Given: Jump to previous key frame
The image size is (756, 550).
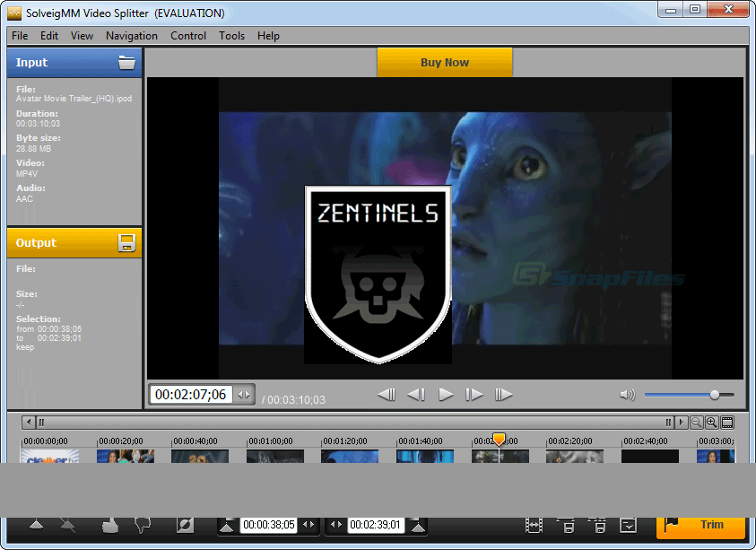Looking at the screenshot, I should [387, 395].
